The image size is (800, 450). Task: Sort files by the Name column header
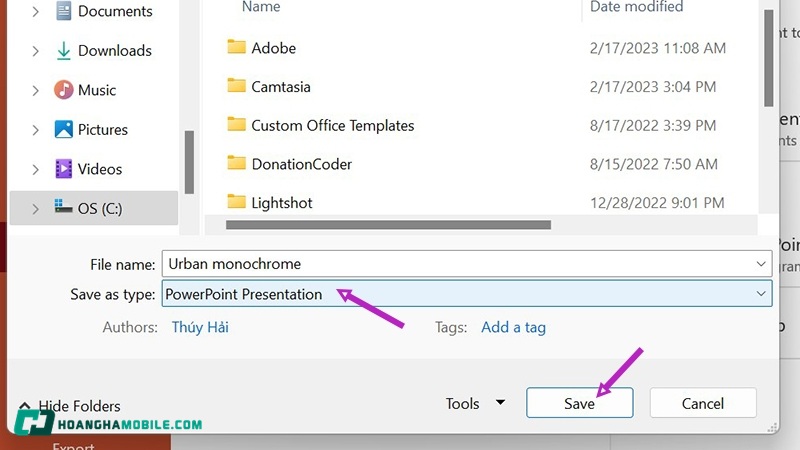click(x=261, y=7)
